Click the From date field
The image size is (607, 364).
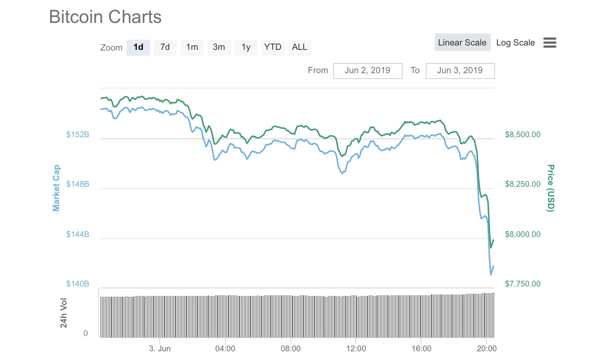[x=368, y=71]
